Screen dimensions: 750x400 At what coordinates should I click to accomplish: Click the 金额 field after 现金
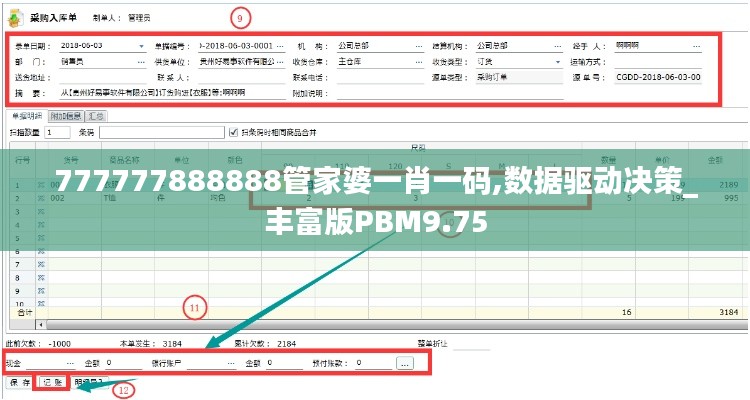(x=124, y=364)
